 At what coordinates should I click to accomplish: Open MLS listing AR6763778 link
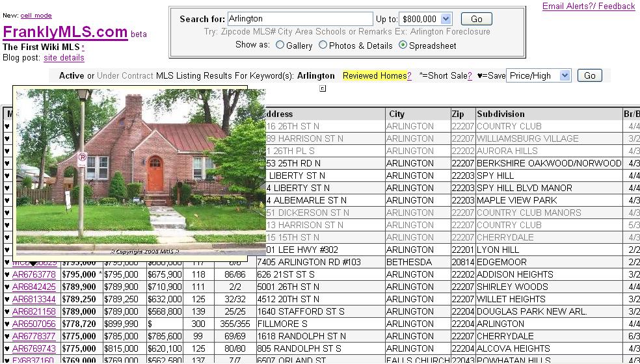[x=34, y=274]
